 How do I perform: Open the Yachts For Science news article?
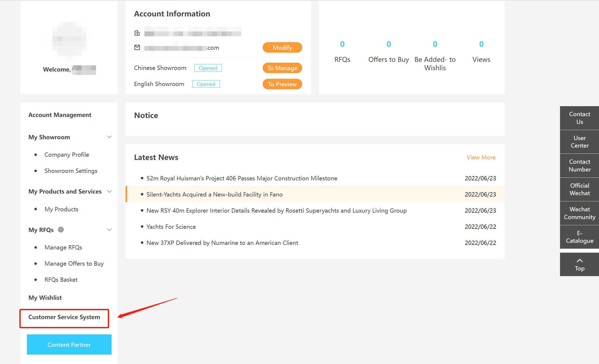click(x=171, y=227)
